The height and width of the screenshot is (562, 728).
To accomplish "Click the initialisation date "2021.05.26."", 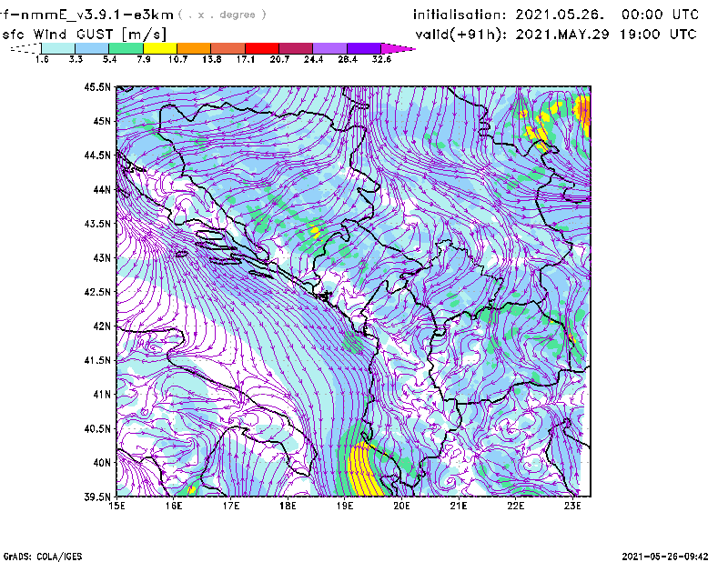I will click(x=560, y=15).
